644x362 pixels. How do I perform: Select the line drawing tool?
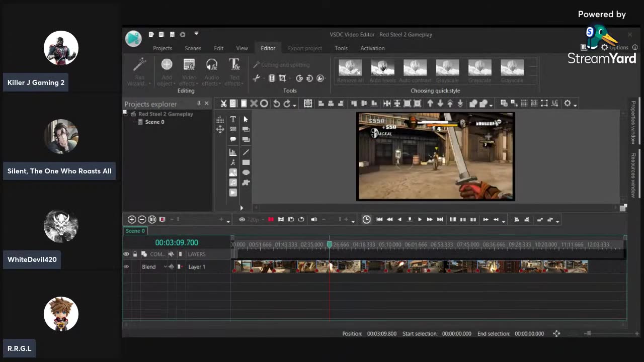(246, 152)
